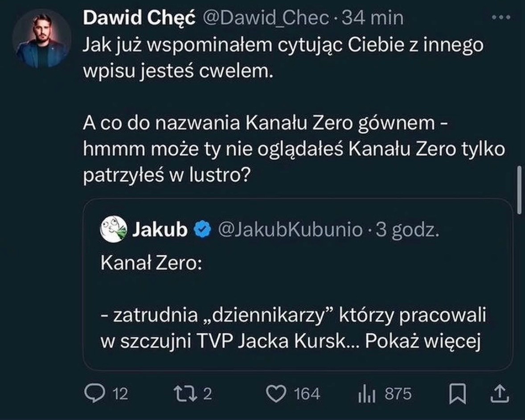Click the @Dawid_Chec handle

pyautogui.click(x=266, y=18)
